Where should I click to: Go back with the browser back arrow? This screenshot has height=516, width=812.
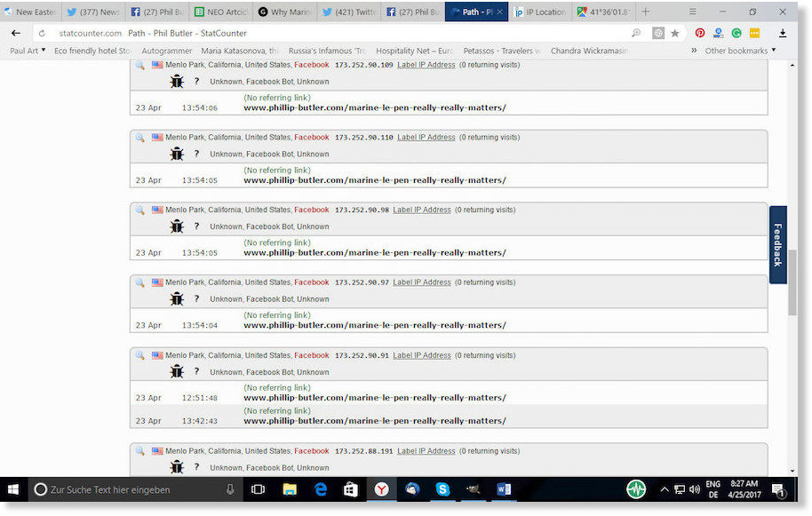[x=15, y=33]
